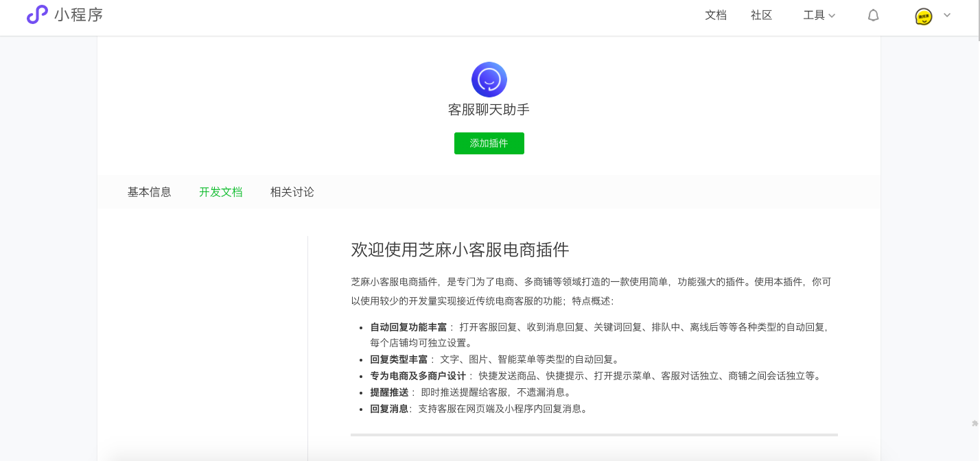
Task: Open the notification bell icon
Action: 873,15
